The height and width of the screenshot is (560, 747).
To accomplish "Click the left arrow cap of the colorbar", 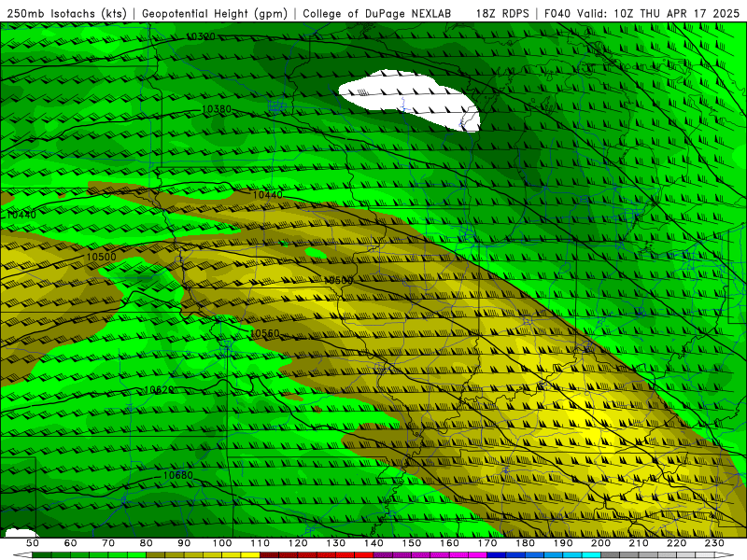I will (x=22, y=554).
